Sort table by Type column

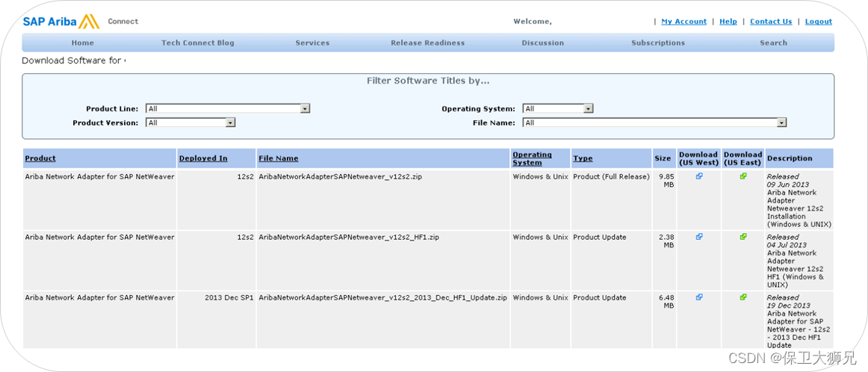tap(583, 158)
